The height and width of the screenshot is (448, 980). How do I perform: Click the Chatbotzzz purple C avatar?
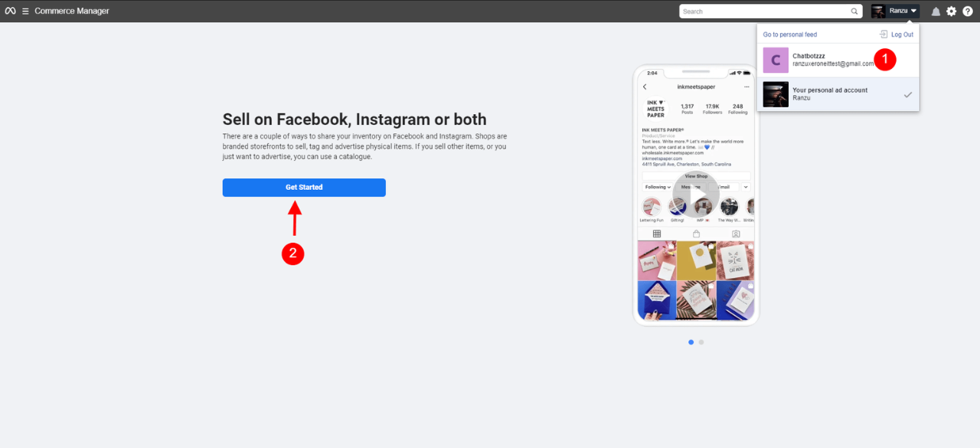pos(776,60)
